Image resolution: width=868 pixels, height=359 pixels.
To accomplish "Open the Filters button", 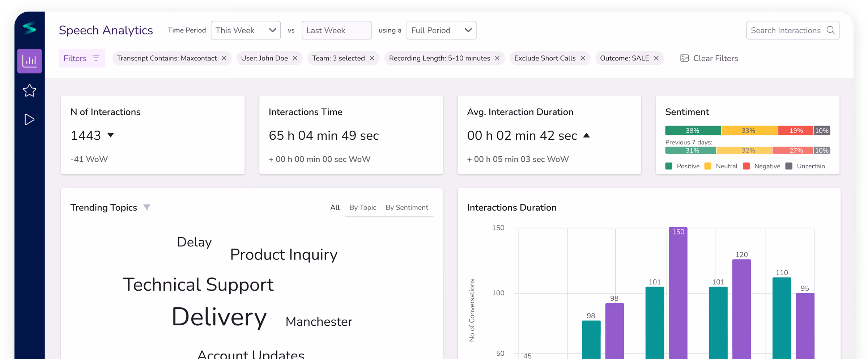I will pos(82,58).
